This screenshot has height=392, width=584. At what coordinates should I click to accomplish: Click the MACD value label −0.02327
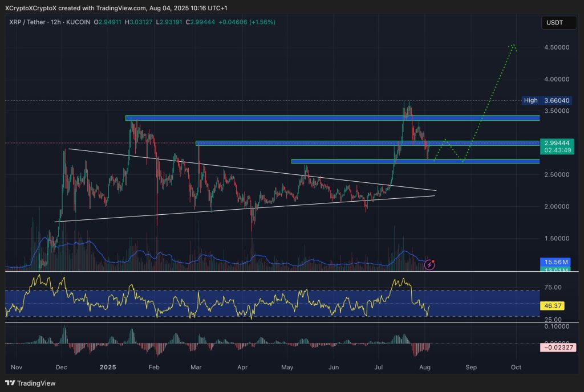[558, 347]
